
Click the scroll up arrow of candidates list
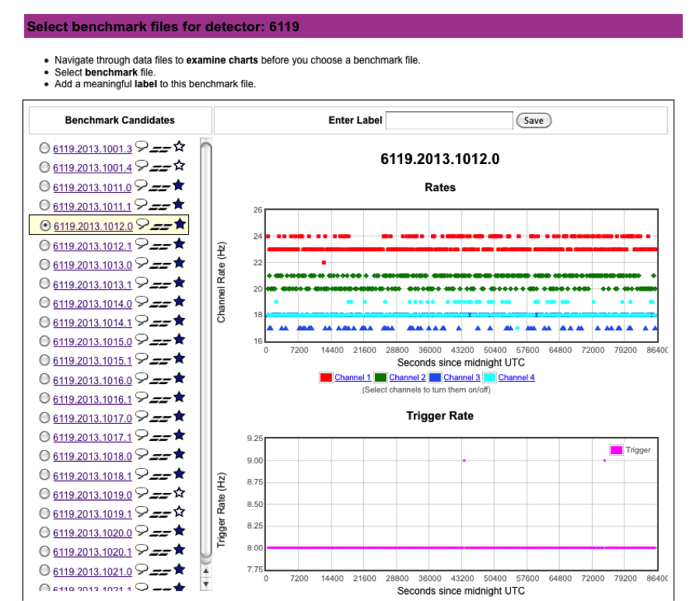point(206,571)
